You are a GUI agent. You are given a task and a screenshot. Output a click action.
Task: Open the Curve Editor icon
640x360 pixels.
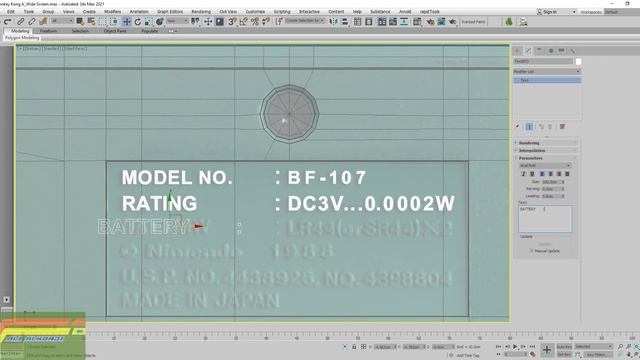393,21
